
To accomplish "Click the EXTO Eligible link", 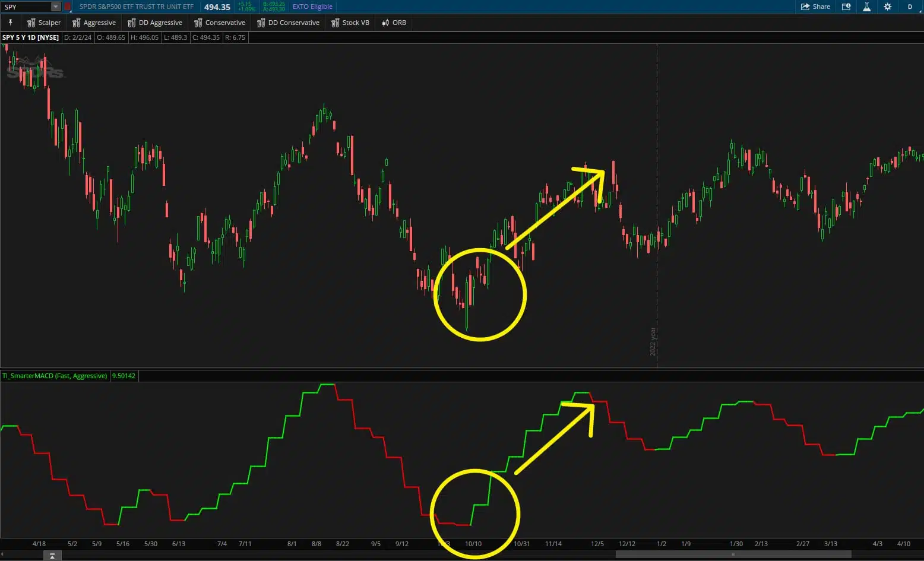I will click(312, 7).
